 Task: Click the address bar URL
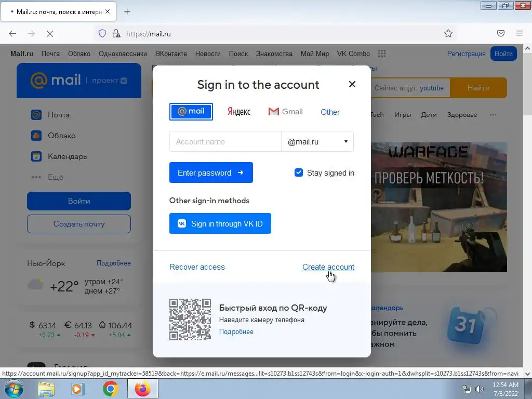[148, 34]
